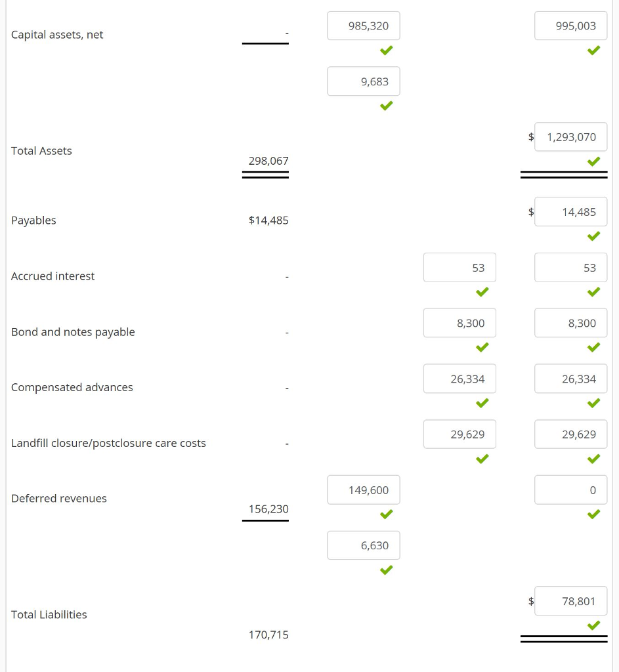The height and width of the screenshot is (672, 619).
Task: Select the checkmark under Total Assets 1,293,070
Action: point(593,161)
